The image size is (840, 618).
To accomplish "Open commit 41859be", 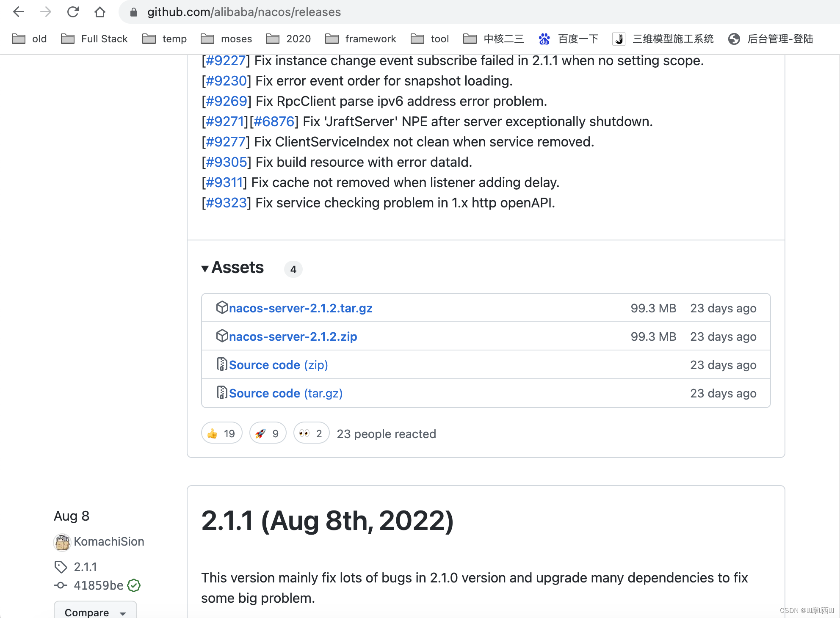I will pos(99,585).
